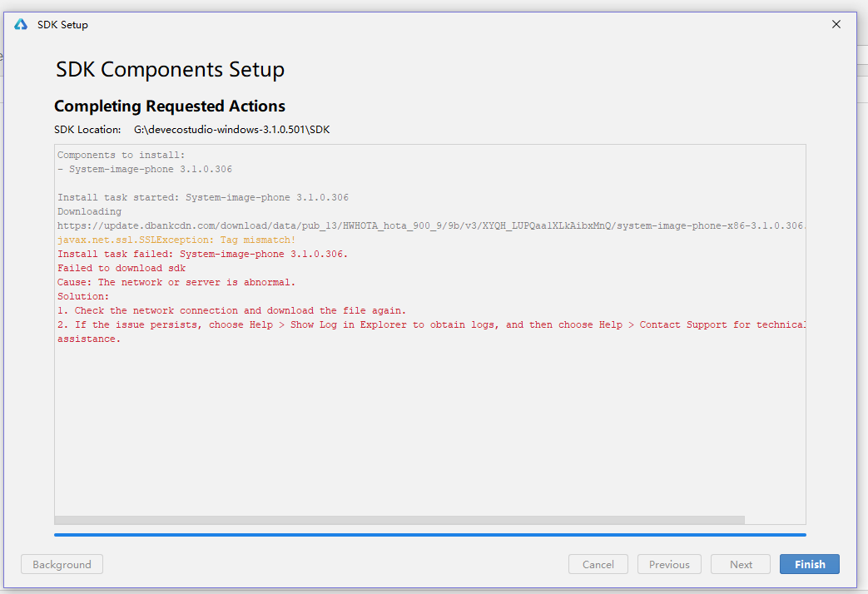868x594 pixels.
Task: Click the 'Completing Requested Actions' subheading
Action: point(170,106)
